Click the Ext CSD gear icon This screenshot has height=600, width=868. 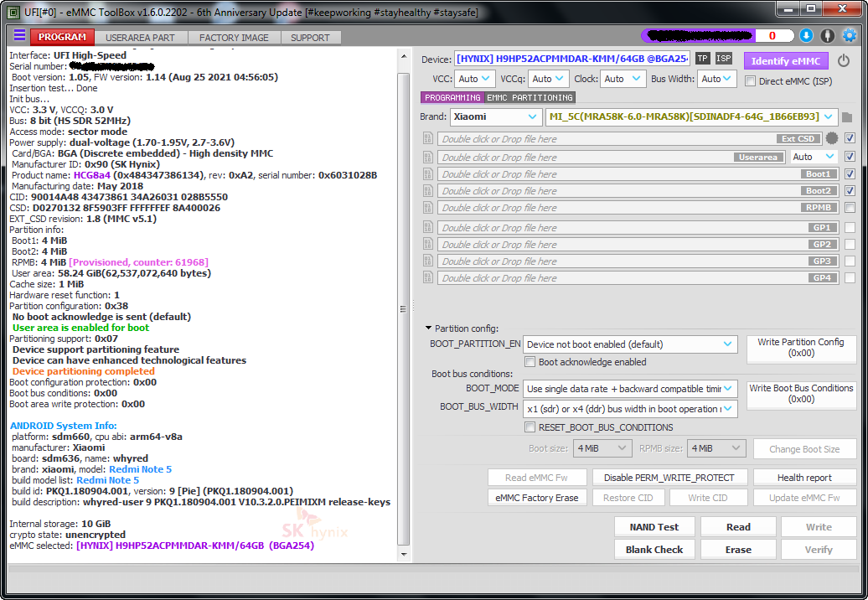point(831,138)
